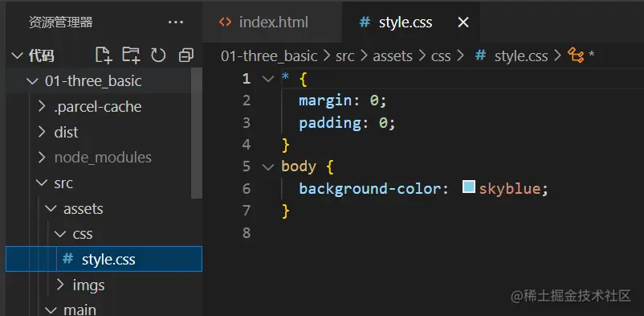Click the assets breadcrumb segment
Viewport: 644px width, 316px height.
pos(392,56)
